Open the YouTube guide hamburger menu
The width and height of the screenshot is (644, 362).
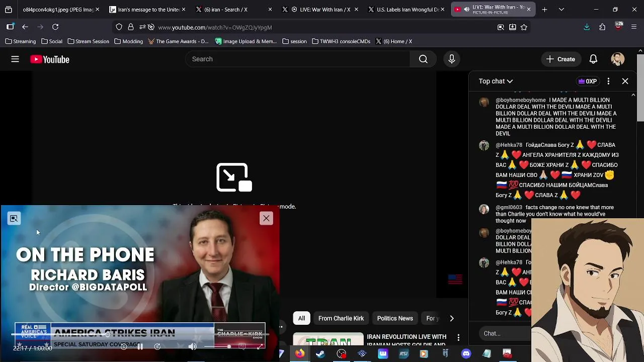tap(15, 59)
